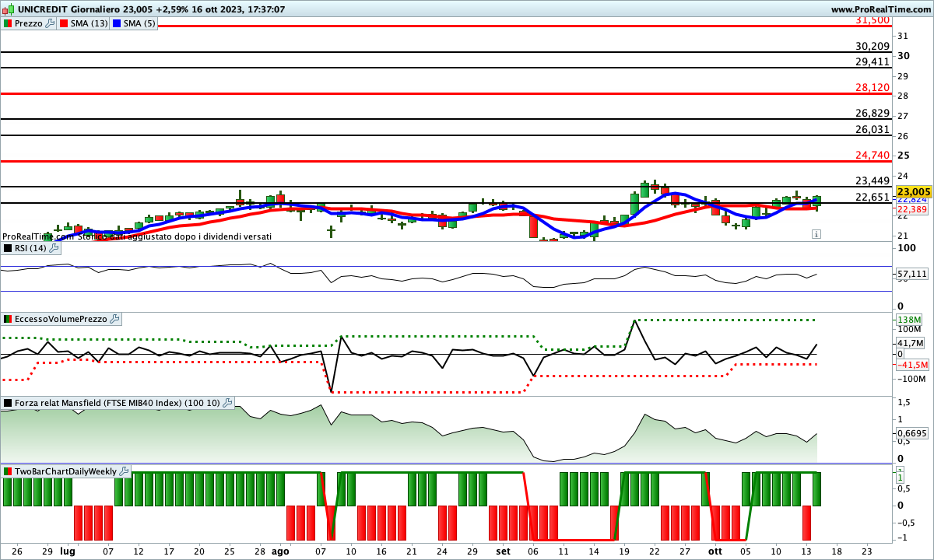
Task: Open TwoBarChartDailyWeekly settings wrench icon
Action: tap(125, 471)
